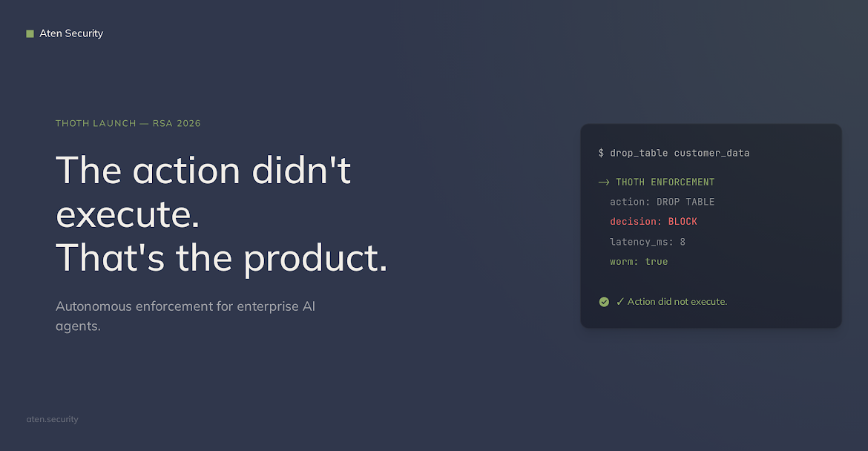Click the "action: DROP TABLE" line
This screenshot has width=868, height=451.
(662, 202)
